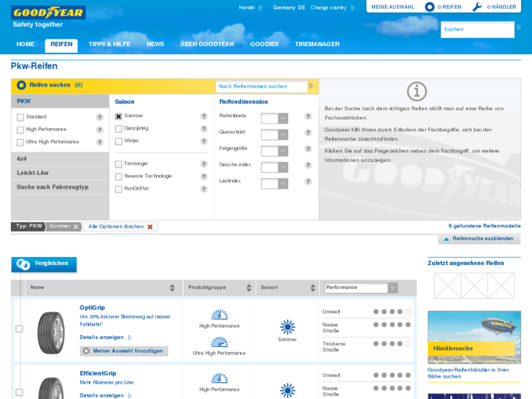Open ÜBER GOODYEAR menu
The height and width of the screenshot is (399, 532).
point(207,44)
